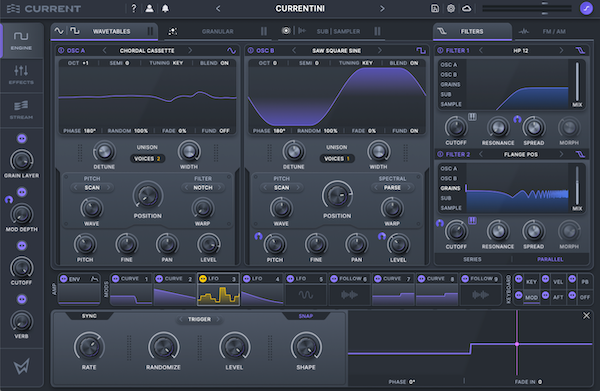
Task: Switch to the FM / AM tab
Action: [x=554, y=31]
